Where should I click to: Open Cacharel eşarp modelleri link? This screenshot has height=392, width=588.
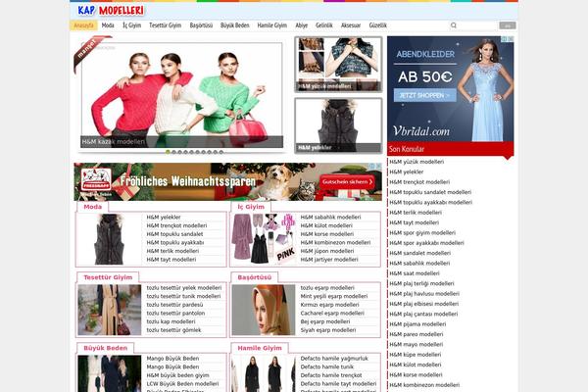click(332, 314)
